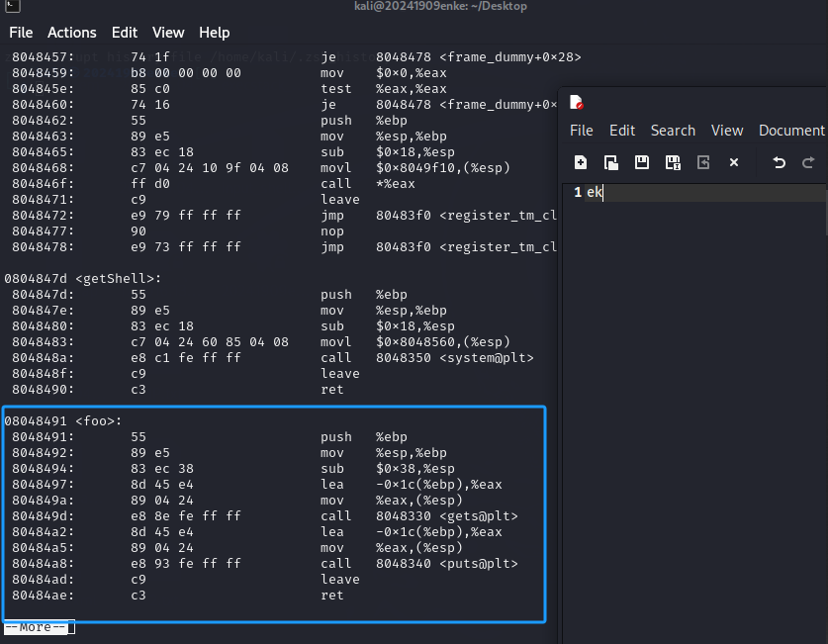Click the 'call *%eax' instruction

[368, 184]
